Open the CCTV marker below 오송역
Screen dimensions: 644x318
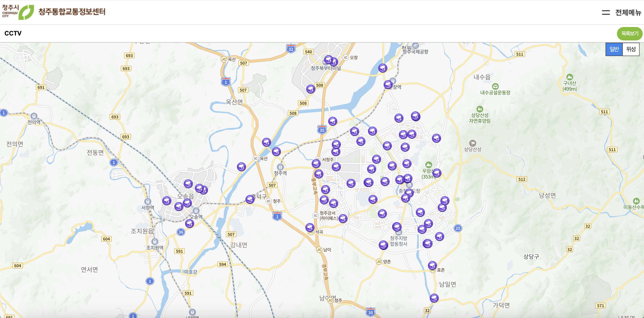(x=189, y=223)
